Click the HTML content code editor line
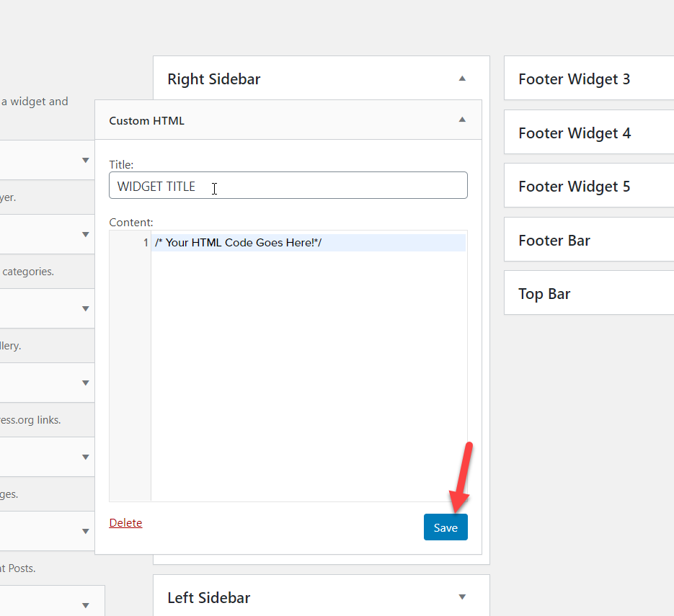This screenshot has width=674, height=616. [309, 243]
